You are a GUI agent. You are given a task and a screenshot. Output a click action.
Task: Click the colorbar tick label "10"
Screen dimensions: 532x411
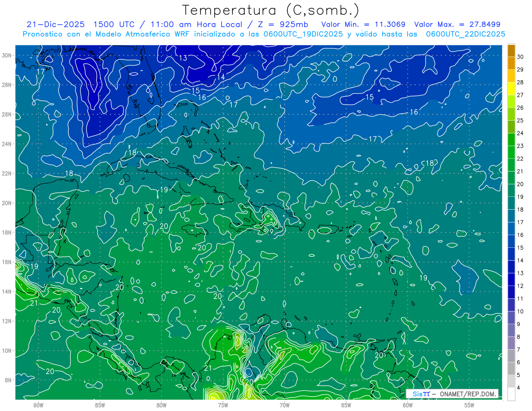point(520,312)
